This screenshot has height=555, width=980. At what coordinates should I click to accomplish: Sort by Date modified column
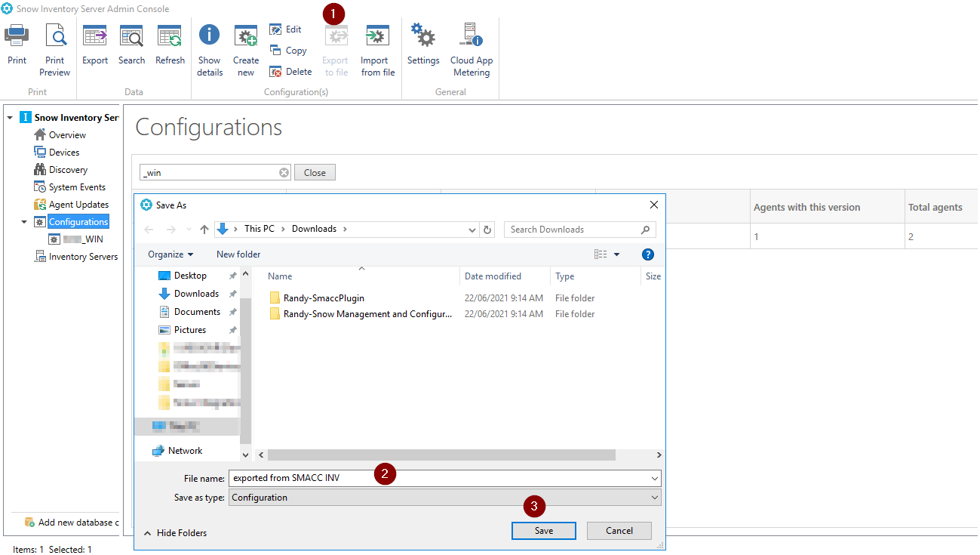[493, 276]
